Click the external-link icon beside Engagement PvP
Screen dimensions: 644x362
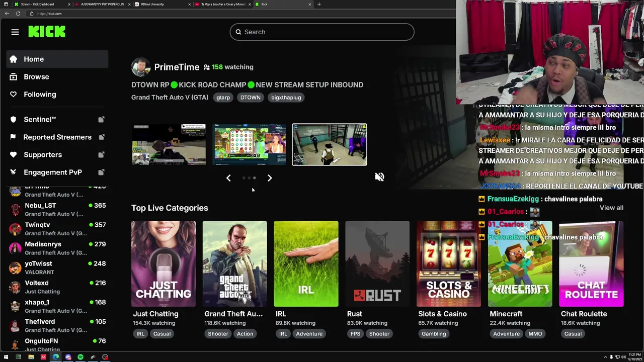coord(101,172)
